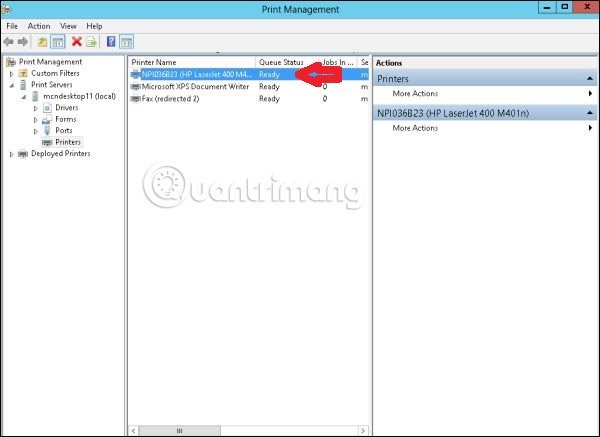Sort by the Queue Status column header
The width and height of the screenshot is (600, 437).
pyautogui.click(x=281, y=62)
